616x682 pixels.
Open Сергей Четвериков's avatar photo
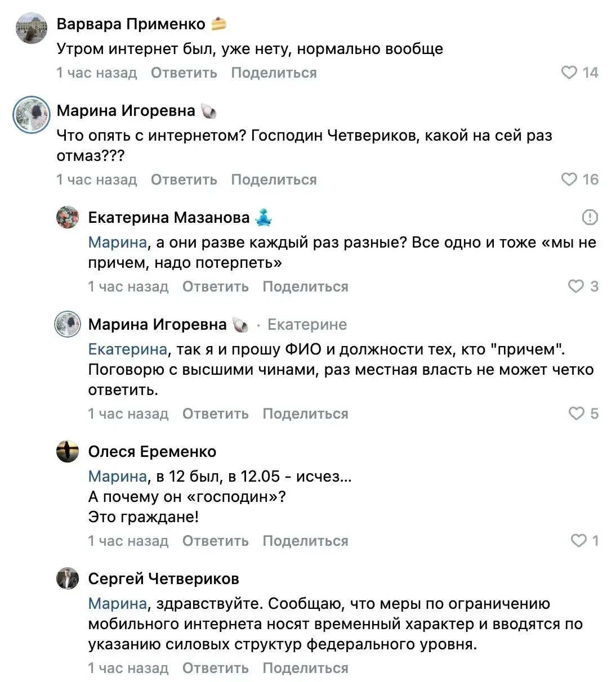(68, 578)
